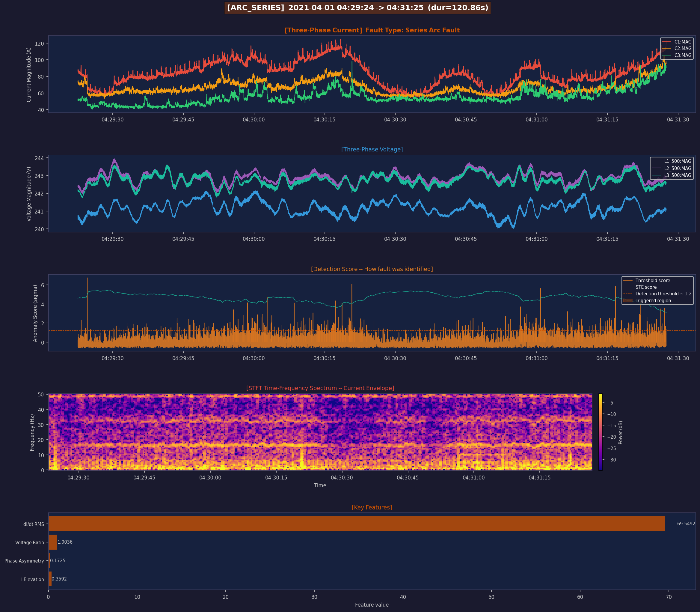Click the Detection Score chart title
Image resolution: width=700 pixels, height=612 pixels.
click(372, 269)
